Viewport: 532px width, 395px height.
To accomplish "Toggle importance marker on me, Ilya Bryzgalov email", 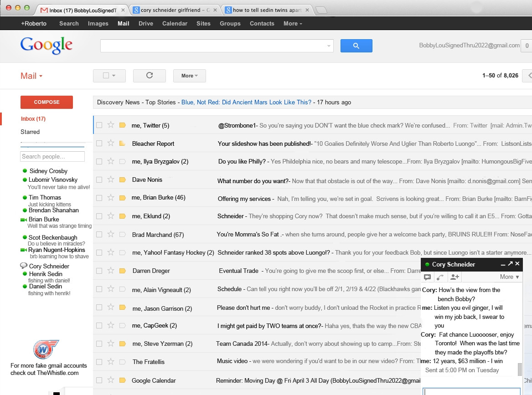I will click(123, 161).
